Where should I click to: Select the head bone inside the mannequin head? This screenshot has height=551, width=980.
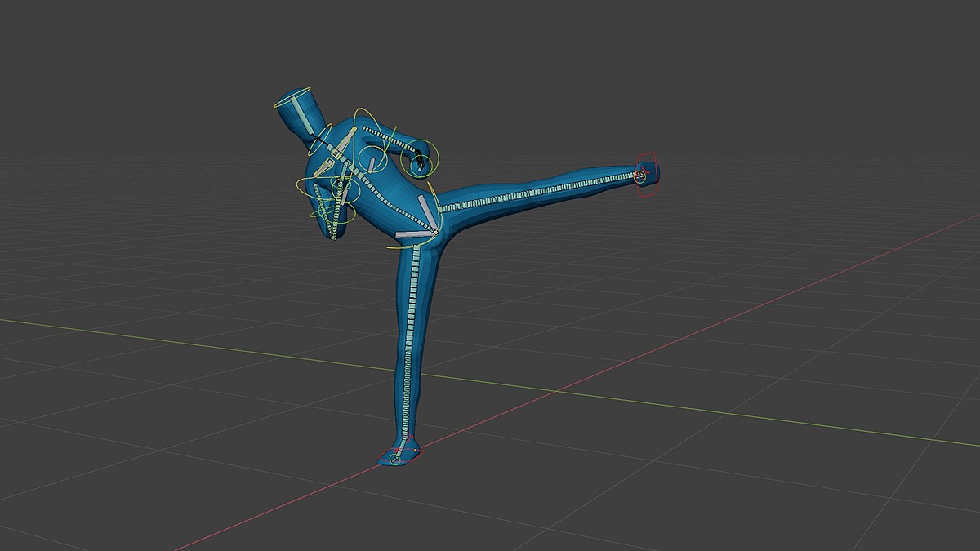pos(301,116)
